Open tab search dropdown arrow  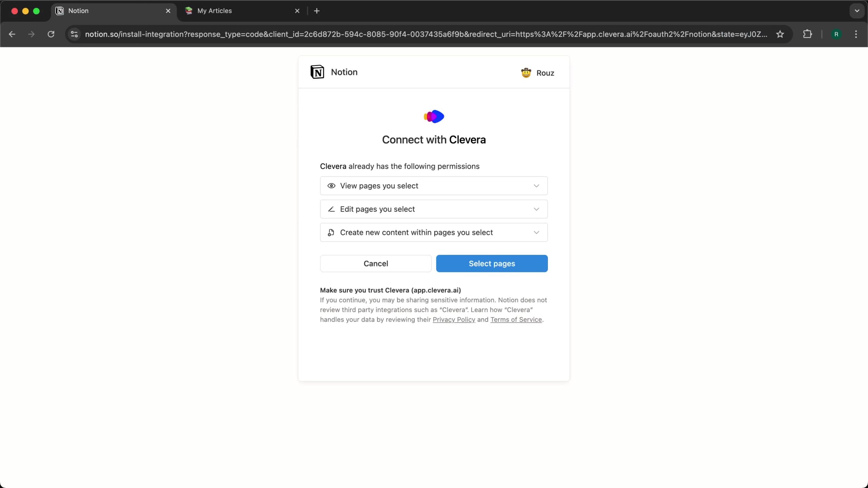(x=857, y=11)
